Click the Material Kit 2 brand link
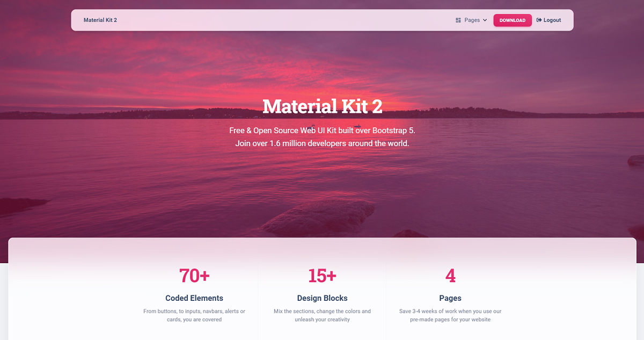The height and width of the screenshot is (340, 644). coord(100,20)
